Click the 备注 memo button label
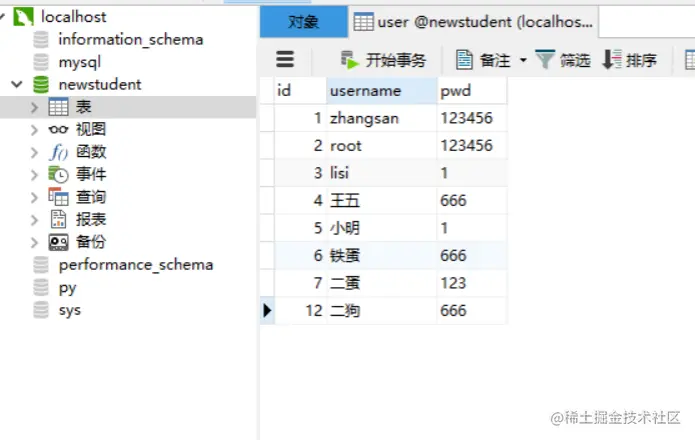 (x=495, y=60)
